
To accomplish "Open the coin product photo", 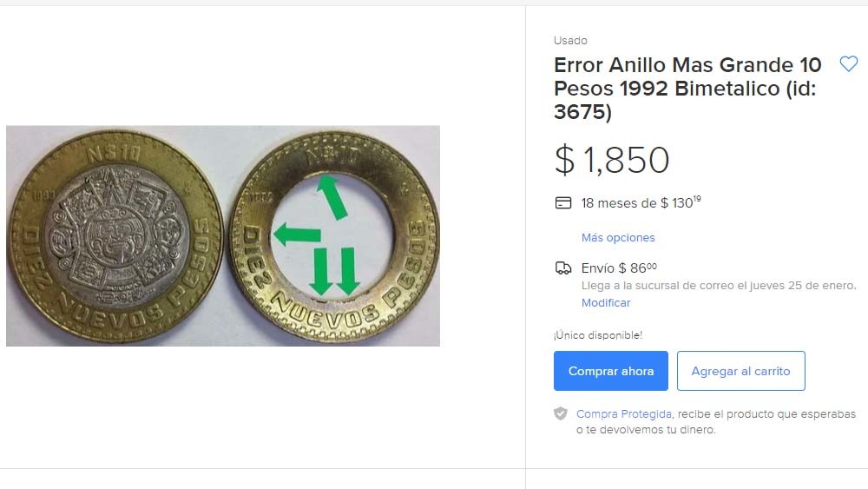I will [223, 236].
